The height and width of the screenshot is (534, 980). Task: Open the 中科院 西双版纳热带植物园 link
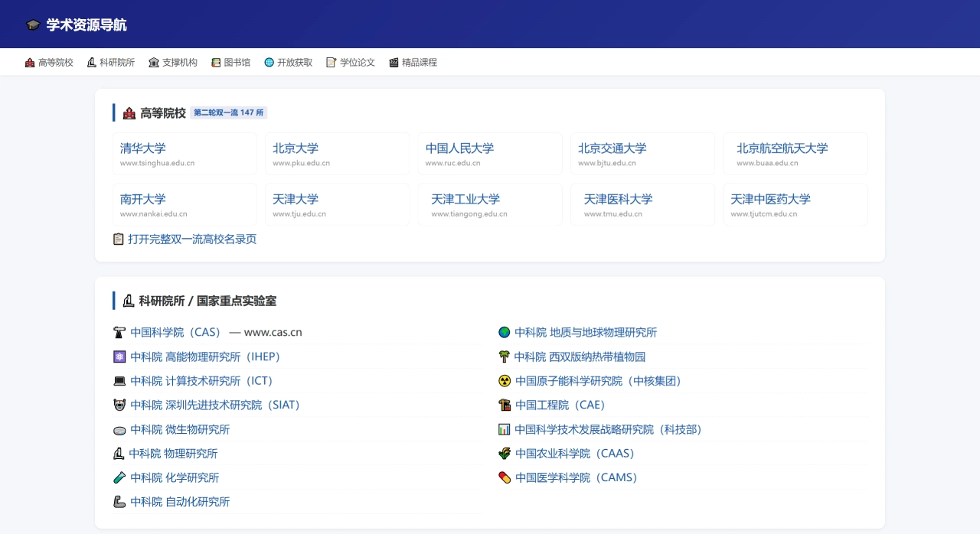[580, 357]
